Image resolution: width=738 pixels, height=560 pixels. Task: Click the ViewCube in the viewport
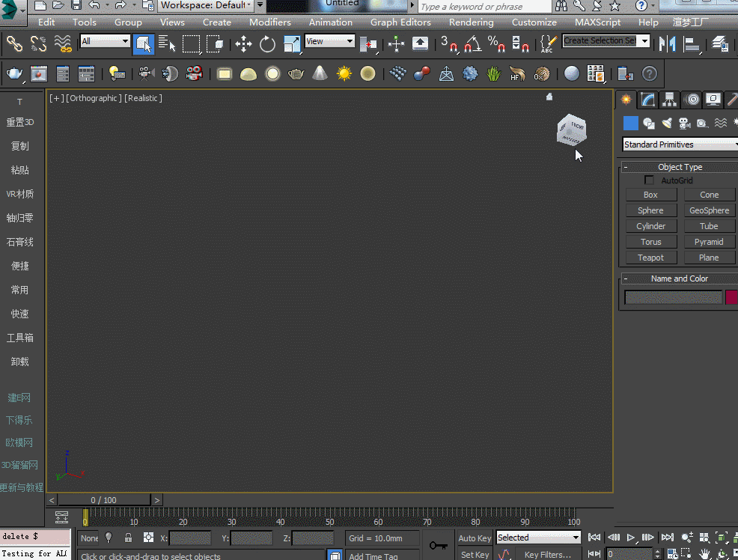click(572, 130)
